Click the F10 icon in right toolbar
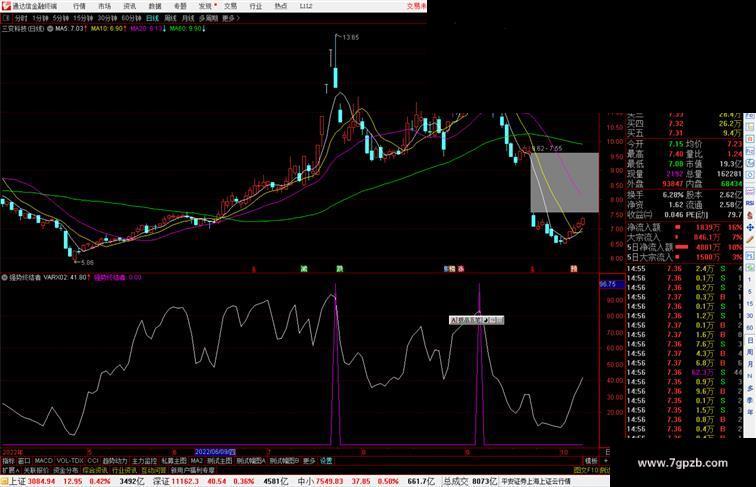 coord(750,151)
